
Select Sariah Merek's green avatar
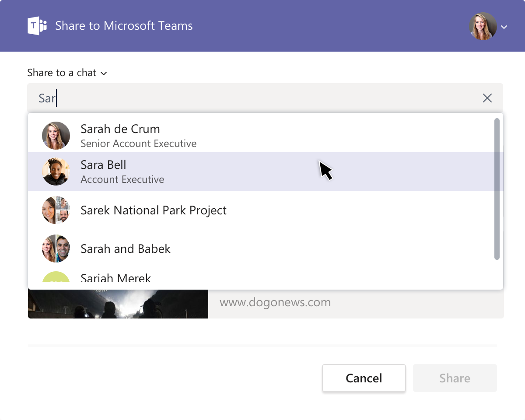click(x=56, y=276)
